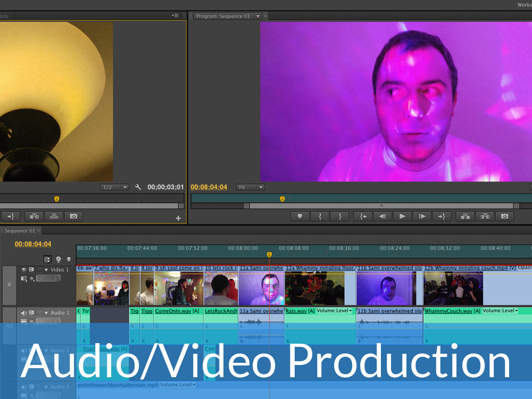The height and width of the screenshot is (399, 532).
Task: Open Volume:Level dropdown on Rats.wav clip
Action: click(335, 311)
